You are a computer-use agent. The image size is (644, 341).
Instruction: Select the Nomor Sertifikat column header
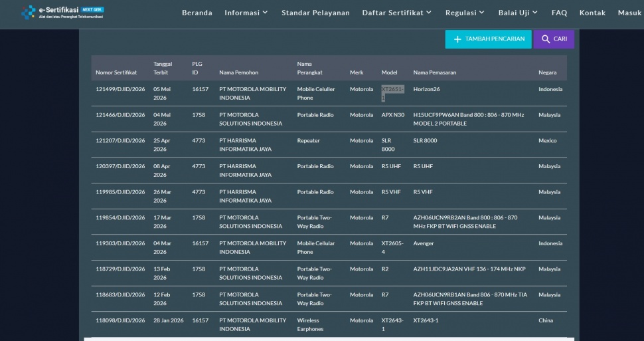click(x=116, y=72)
